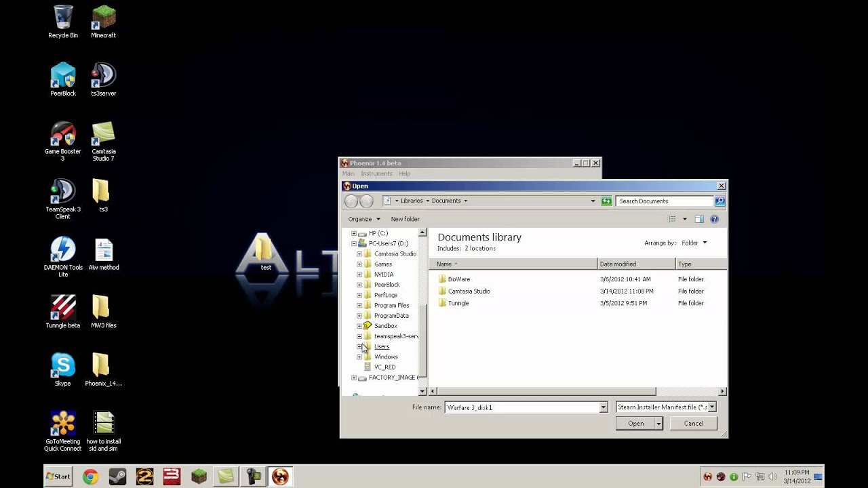Click the Chrome icon in the taskbar
Viewport: 868px width, 488px height.
click(x=90, y=476)
